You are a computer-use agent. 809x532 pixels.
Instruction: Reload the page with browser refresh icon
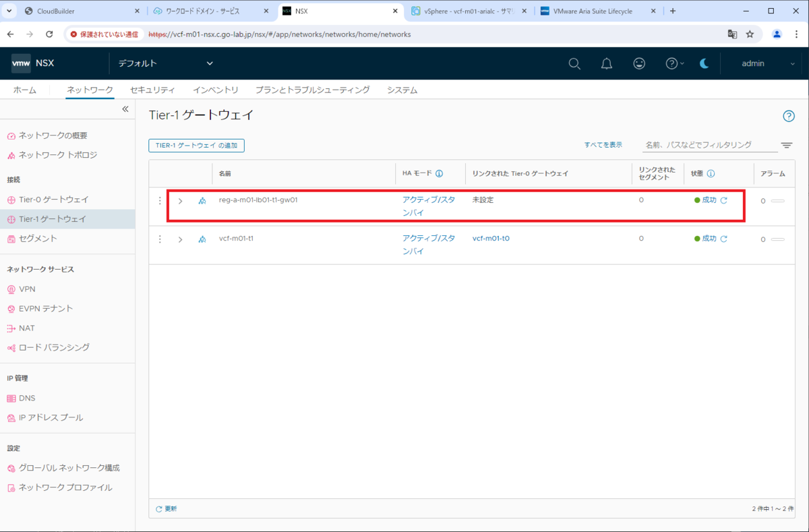tap(49, 34)
